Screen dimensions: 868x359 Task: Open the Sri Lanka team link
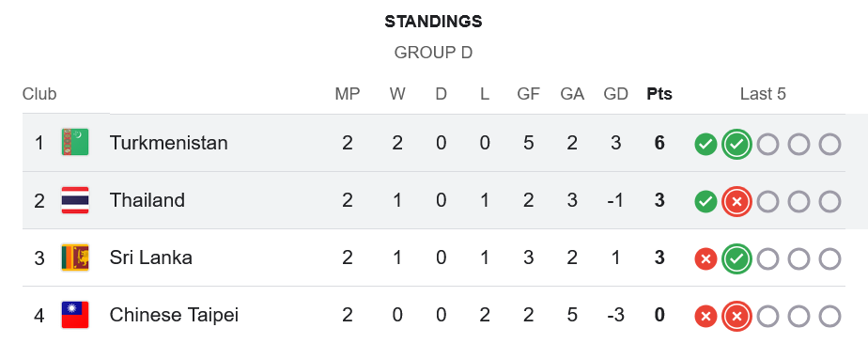[x=150, y=258]
